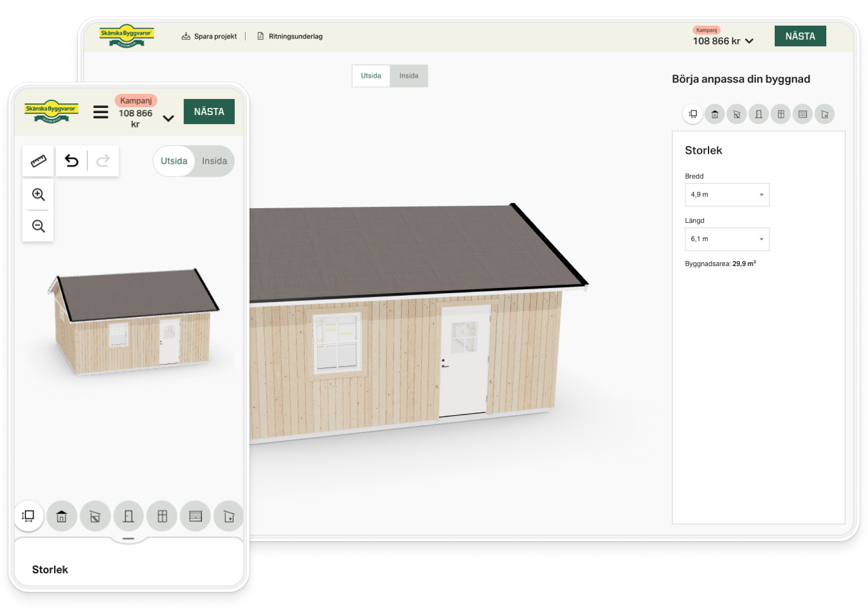This screenshot has width=868, height=608.
Task: Click the mobile 3D shed preview
Action: (134, 321)
